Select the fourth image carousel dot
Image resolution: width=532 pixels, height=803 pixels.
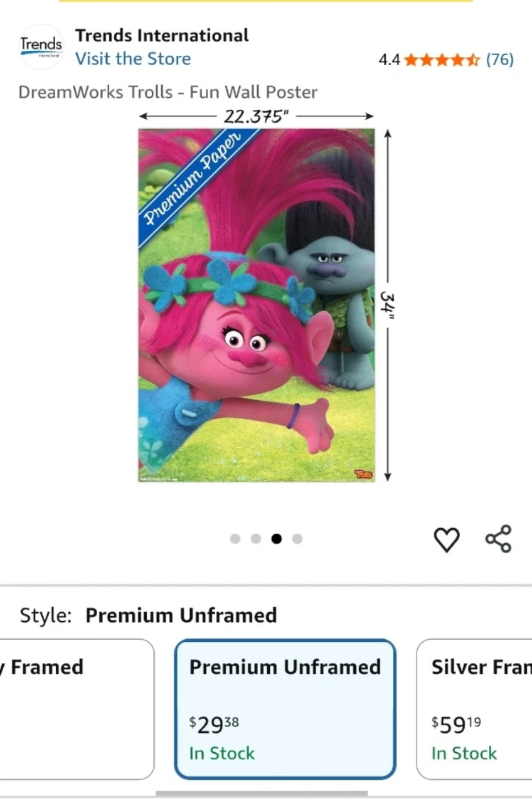297,539
